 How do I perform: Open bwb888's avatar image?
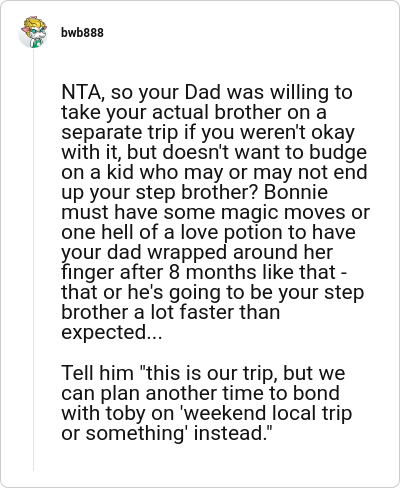[33, 32]
